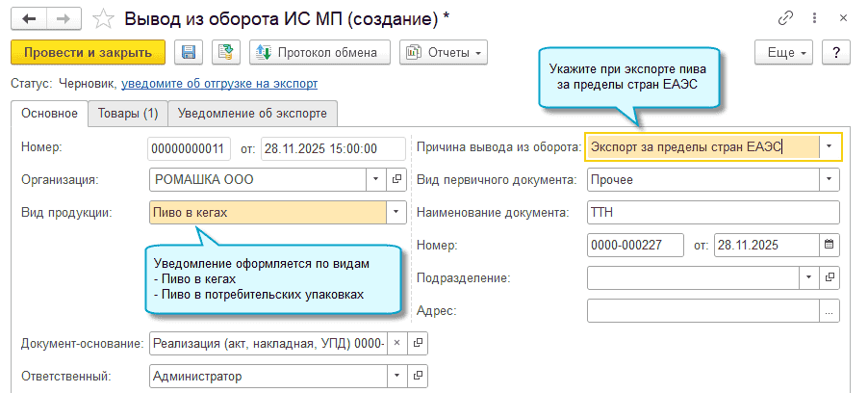Save the document using the floppy disk icon
The image size is (868, 393).
point(189,52)
